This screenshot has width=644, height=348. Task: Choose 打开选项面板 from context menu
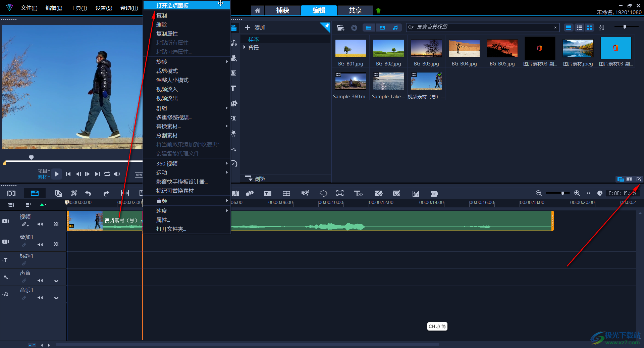[186, 5]
